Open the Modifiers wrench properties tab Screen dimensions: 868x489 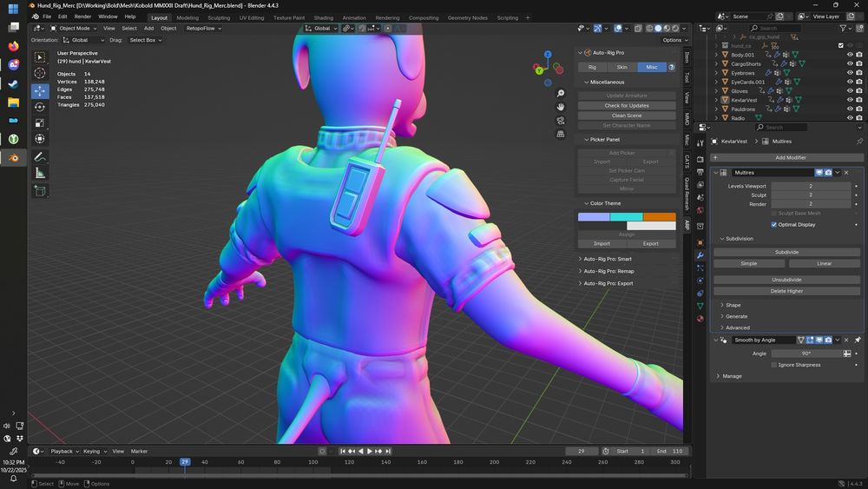700,255
